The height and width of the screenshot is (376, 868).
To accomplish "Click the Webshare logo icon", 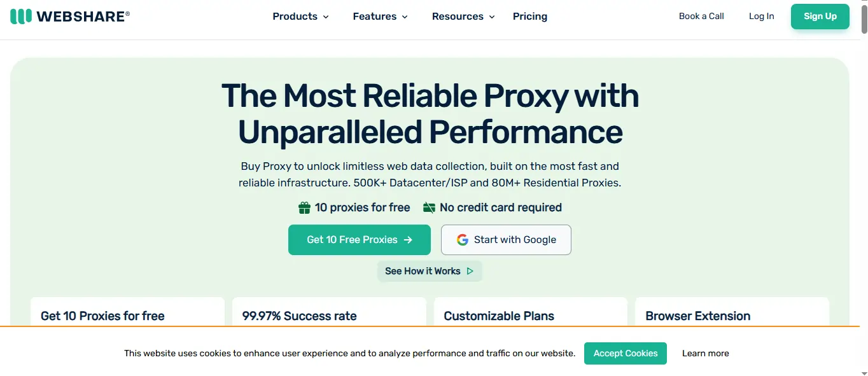I will pos(21,17).
